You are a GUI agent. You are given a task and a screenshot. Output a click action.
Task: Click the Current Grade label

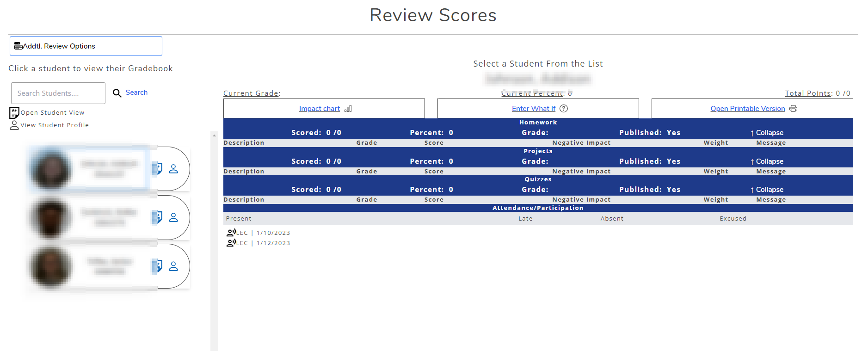252,93
